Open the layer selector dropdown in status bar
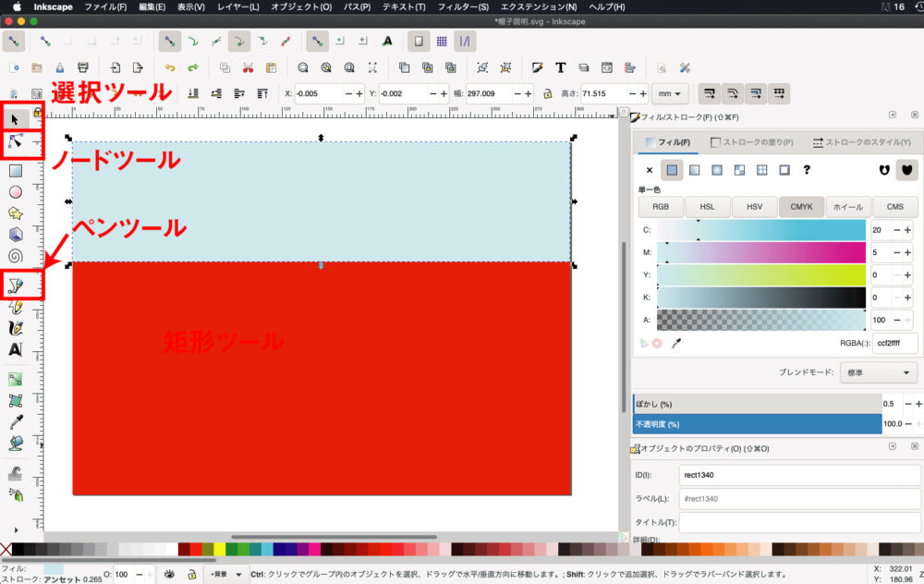This screenshot has width=924, height=584. (225, 574)
